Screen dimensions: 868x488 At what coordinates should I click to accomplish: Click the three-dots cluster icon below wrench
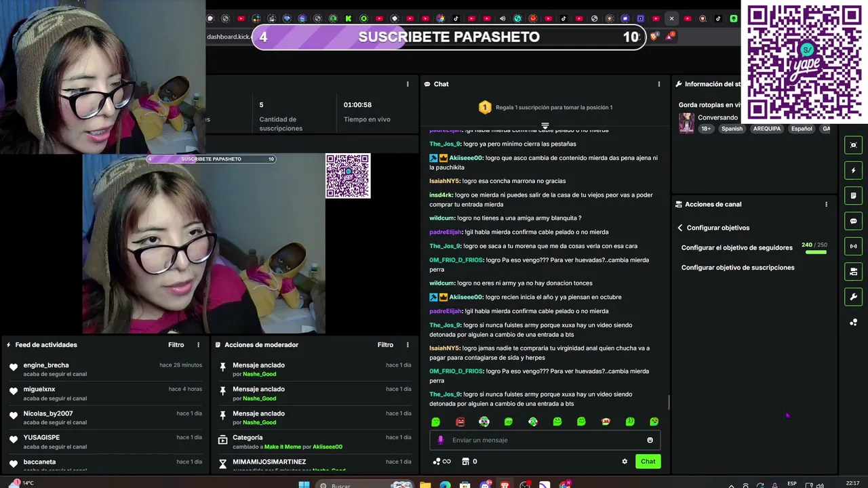point(853,323)
